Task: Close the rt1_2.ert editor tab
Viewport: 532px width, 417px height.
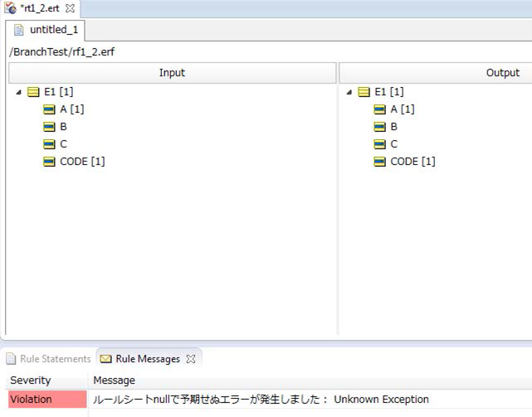Action: (x=71, y=8)
